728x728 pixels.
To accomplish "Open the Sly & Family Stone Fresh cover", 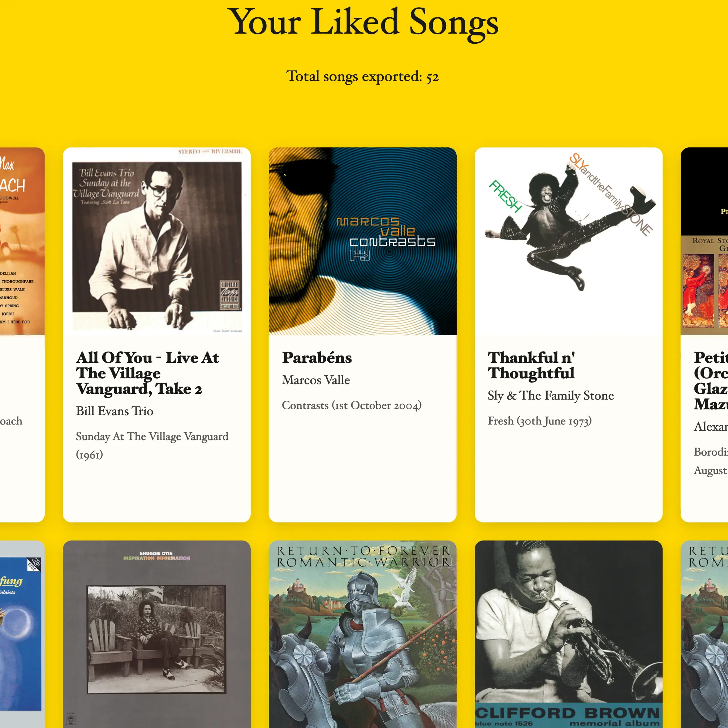I will pyautogui.click(x=568, y=241).
